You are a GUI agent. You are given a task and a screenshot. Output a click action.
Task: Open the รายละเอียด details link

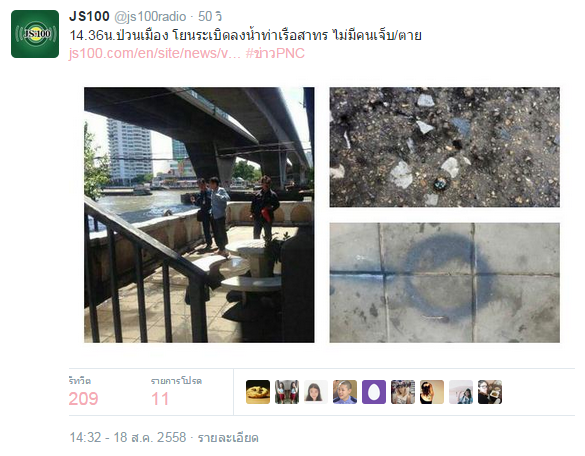[228, 437]
